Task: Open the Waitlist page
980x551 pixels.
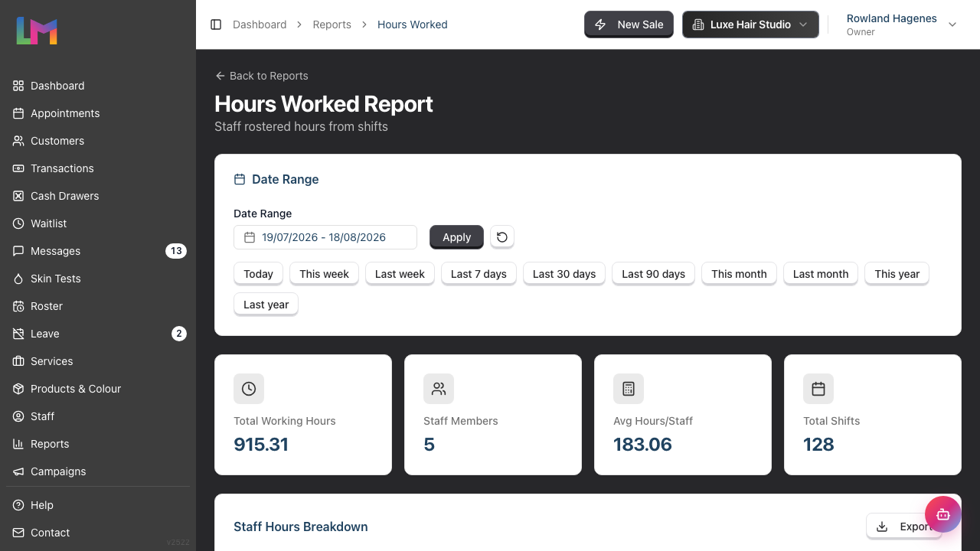Action: pos(98,223)
